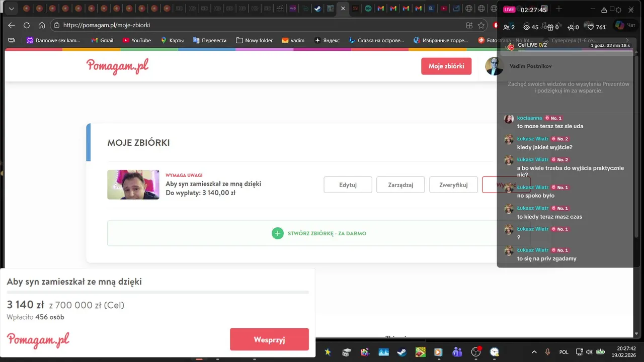This screenshot has height=362, width=644.
Task: Click the lock icon in stream panel
Action: [x=604, y=10]
